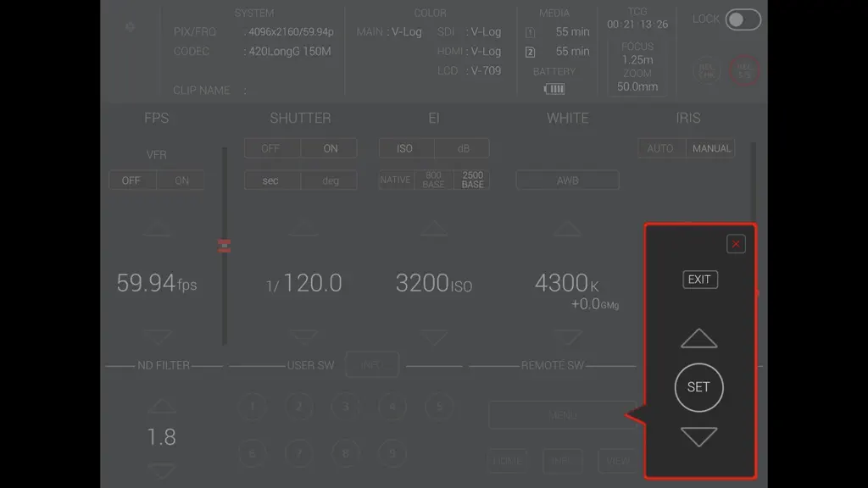The image size is (868, 488).
Task: Decrease shutter speed with down arrow
Action: pyautogui.click(x=303, y=336)
